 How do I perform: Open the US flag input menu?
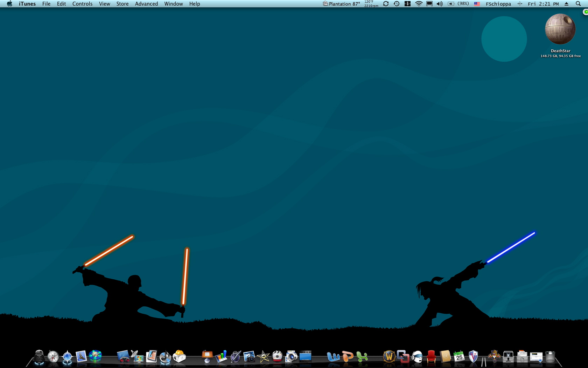(477, 4)
